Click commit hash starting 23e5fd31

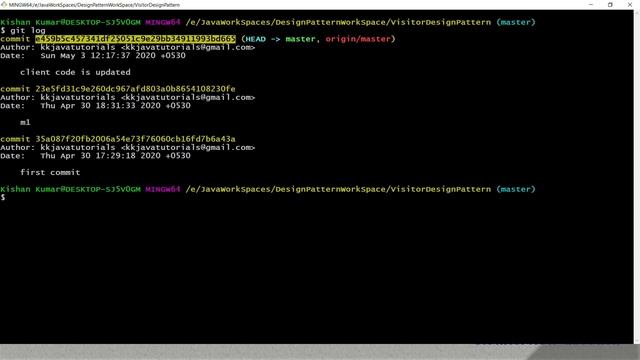(135, 89)
